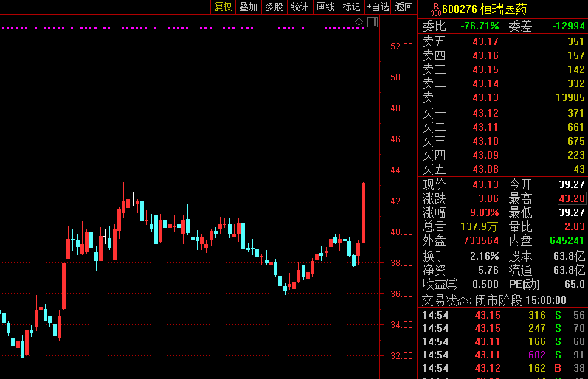This screenshot has height=379, width=588.
Task: Select the 602 volume trade tick row
Action: click(503, 355)
